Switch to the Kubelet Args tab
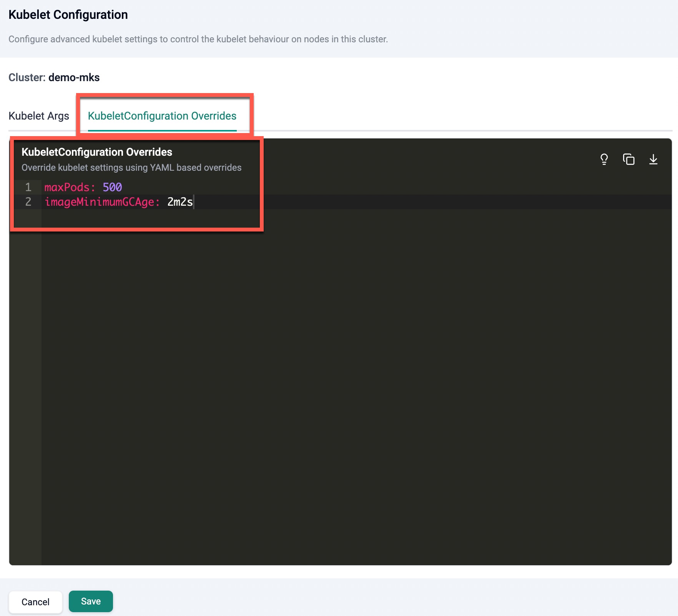 39,116
